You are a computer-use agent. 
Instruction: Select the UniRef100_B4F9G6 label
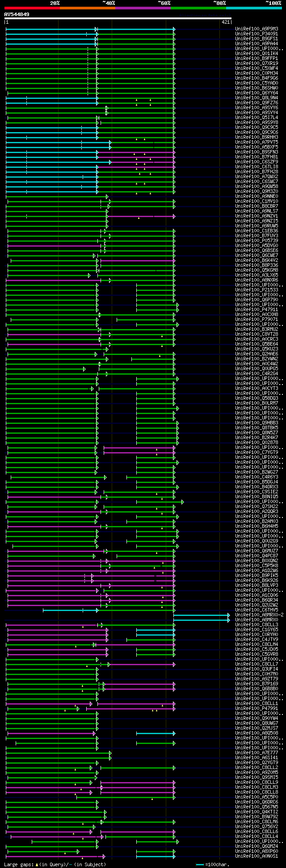point(257,78)
